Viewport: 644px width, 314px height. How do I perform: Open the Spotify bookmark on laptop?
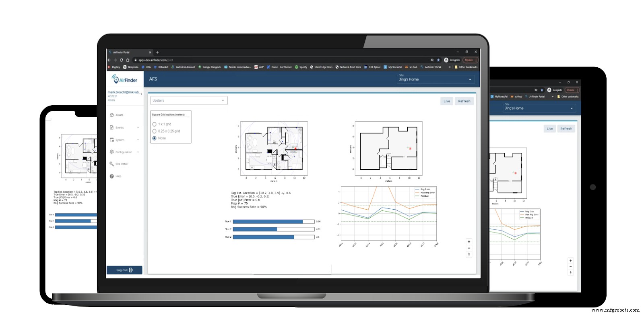(301, 67)
